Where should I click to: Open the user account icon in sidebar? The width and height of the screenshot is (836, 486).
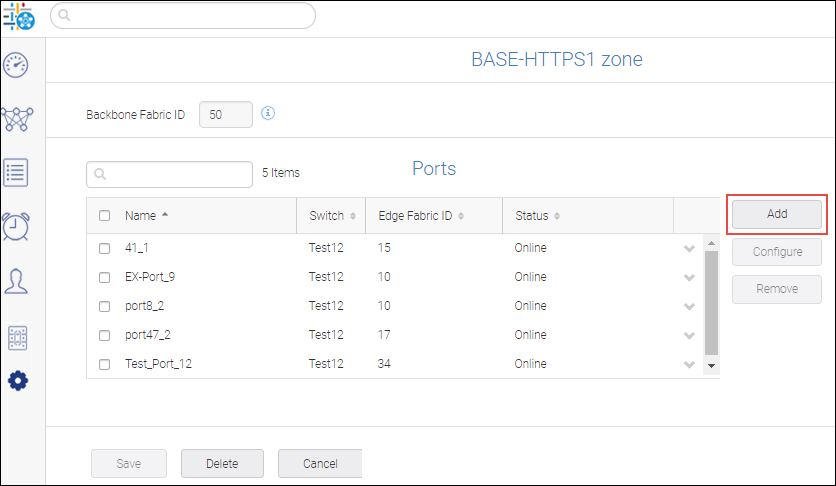[16, 281]
